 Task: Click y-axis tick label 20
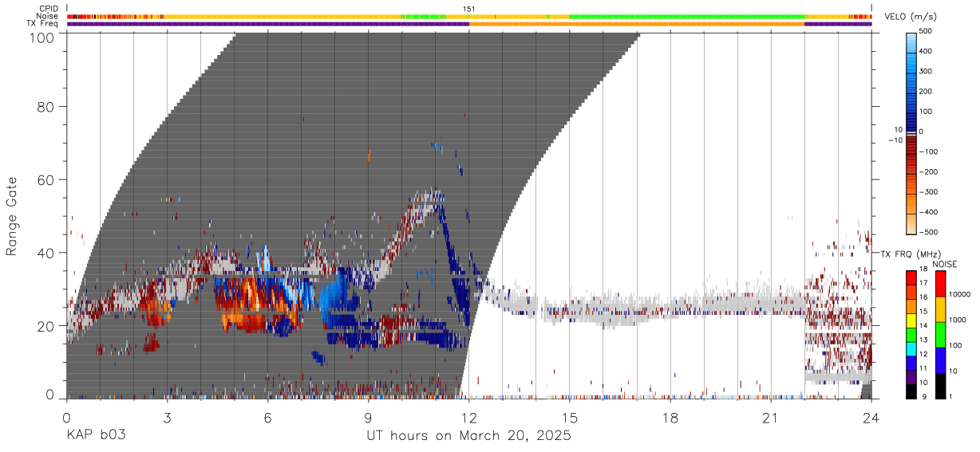click(x=47, y=326)
